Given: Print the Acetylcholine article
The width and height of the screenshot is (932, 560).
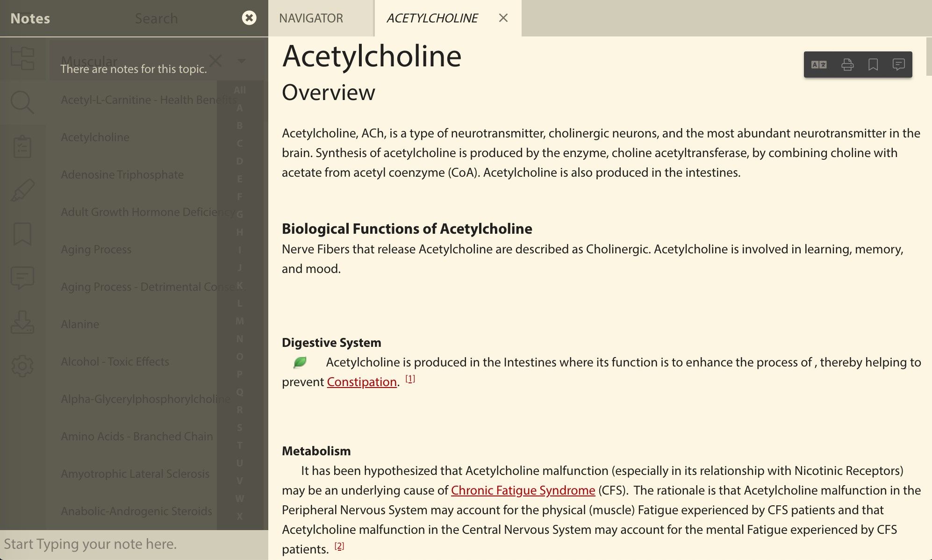Looking at the screenshot, I should pos(847,65).
